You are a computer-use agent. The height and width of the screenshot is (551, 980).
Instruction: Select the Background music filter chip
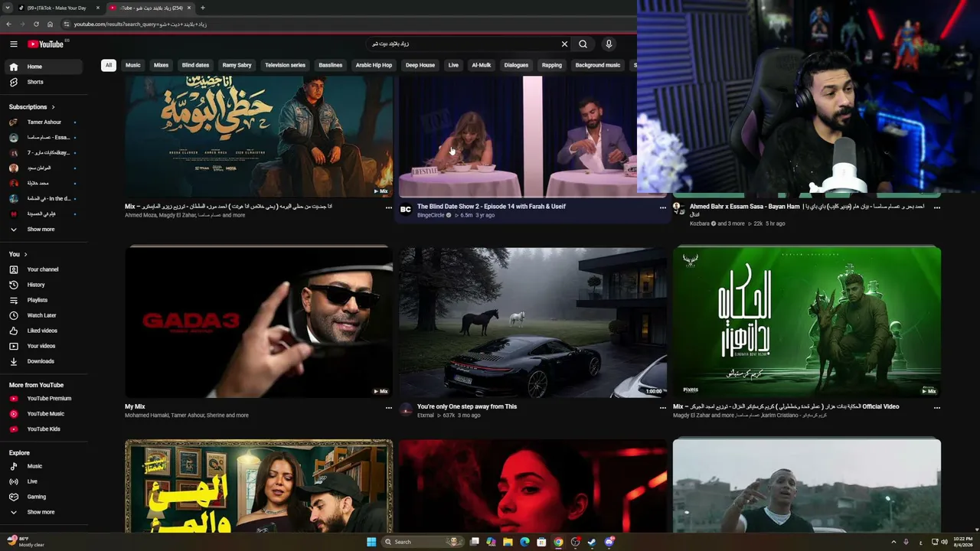click(598, 65)
